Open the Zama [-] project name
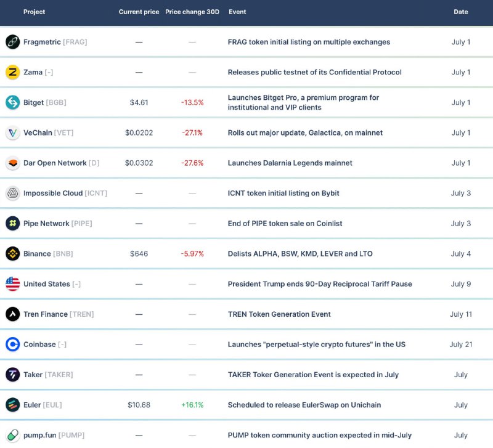 click(38, 72)
